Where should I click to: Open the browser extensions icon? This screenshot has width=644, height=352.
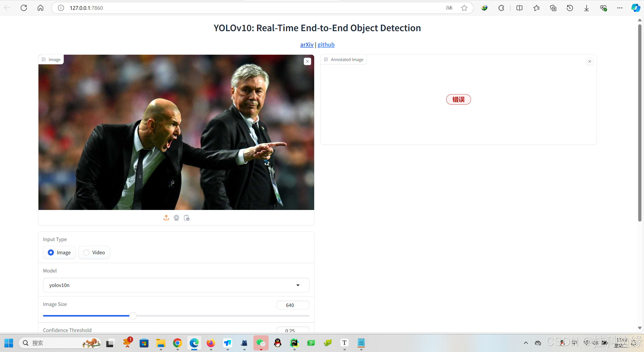coord(501,8)
